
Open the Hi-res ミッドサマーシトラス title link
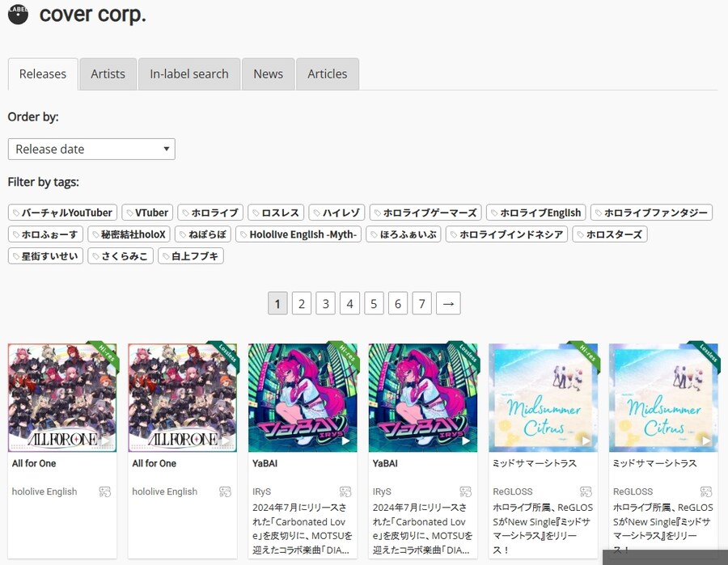(535, 463)
